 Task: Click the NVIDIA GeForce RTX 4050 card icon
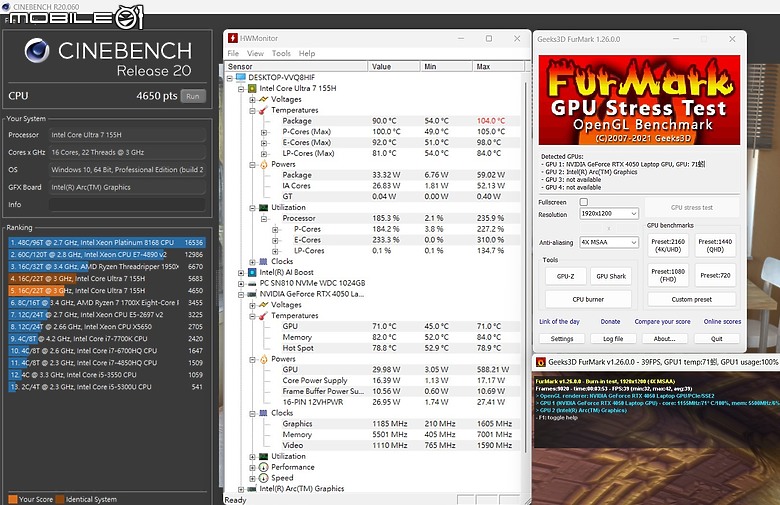coord(252,294)
